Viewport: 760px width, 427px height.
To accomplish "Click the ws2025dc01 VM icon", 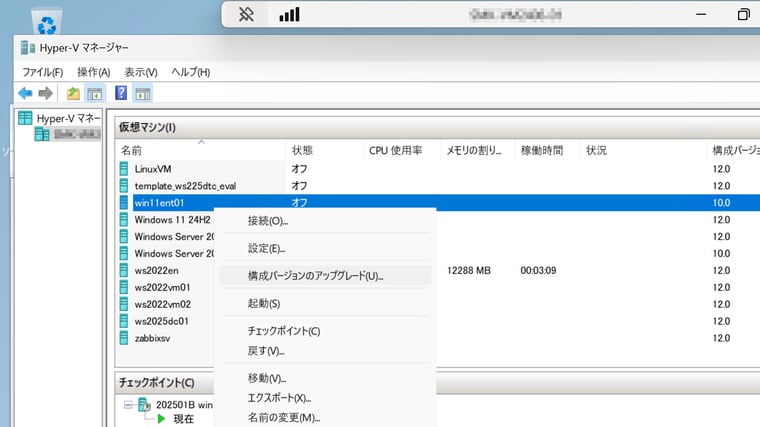I will point(124,321).
